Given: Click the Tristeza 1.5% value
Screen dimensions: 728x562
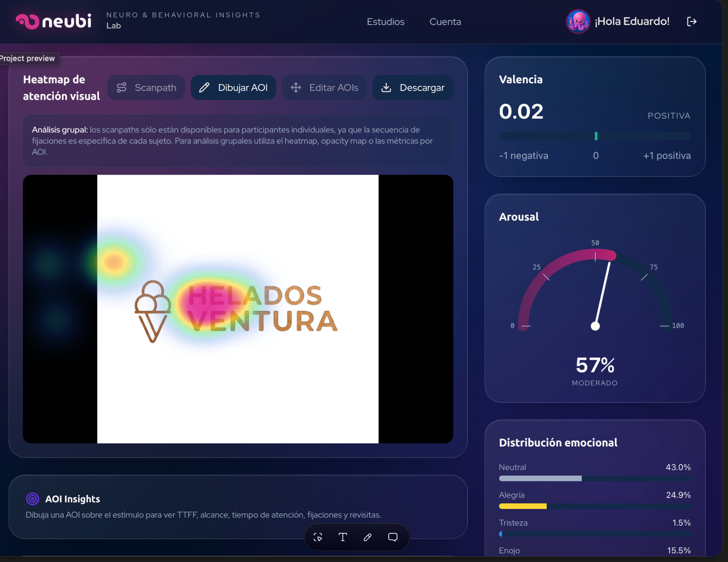Looking at the screenshot, I should pos(681,523).
